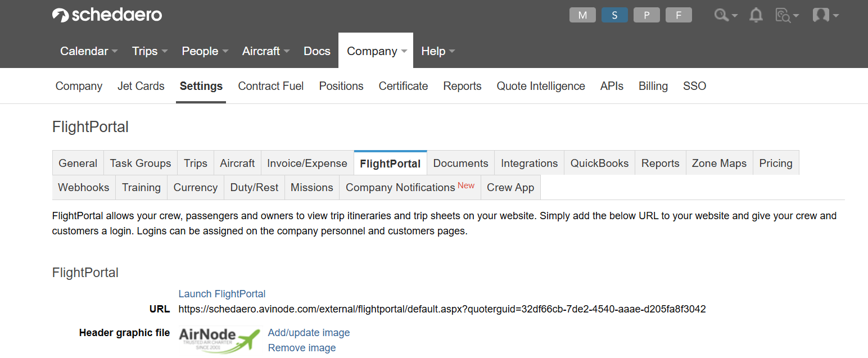Open the user profile avatar menu
Image resolution: width=868 pixels, height=358 pixels.
pos(825,15)
